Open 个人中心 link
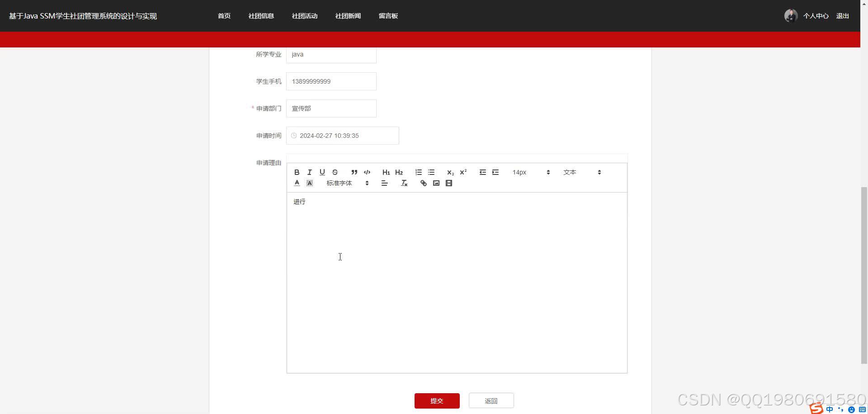868x414 pixels. pyautogui.click(x=816, y=16)
